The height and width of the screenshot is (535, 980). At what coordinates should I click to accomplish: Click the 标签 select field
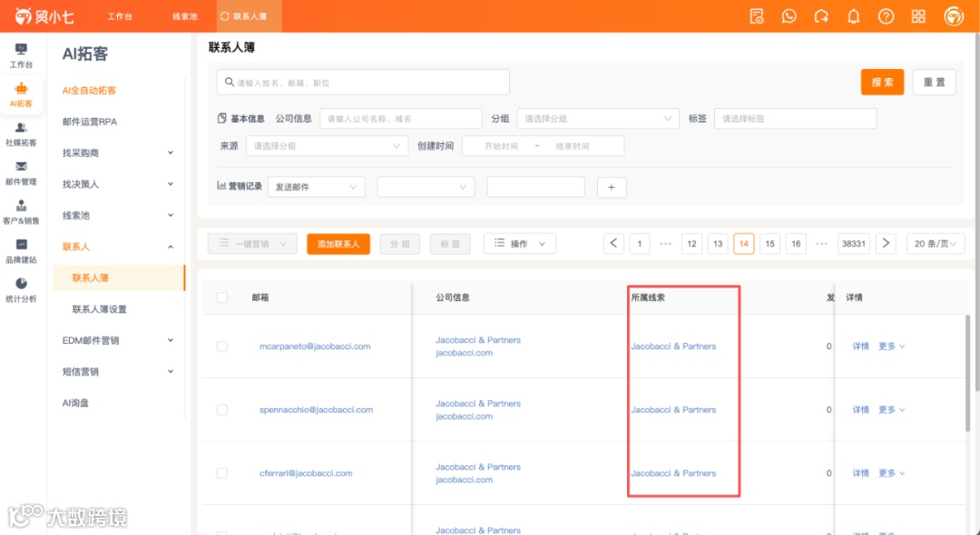coord(796,119)
